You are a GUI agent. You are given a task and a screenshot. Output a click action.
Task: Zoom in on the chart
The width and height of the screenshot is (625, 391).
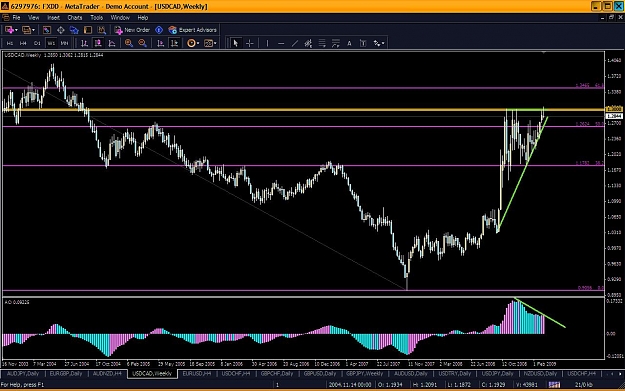pyautogui.click(x=129, y=43)
